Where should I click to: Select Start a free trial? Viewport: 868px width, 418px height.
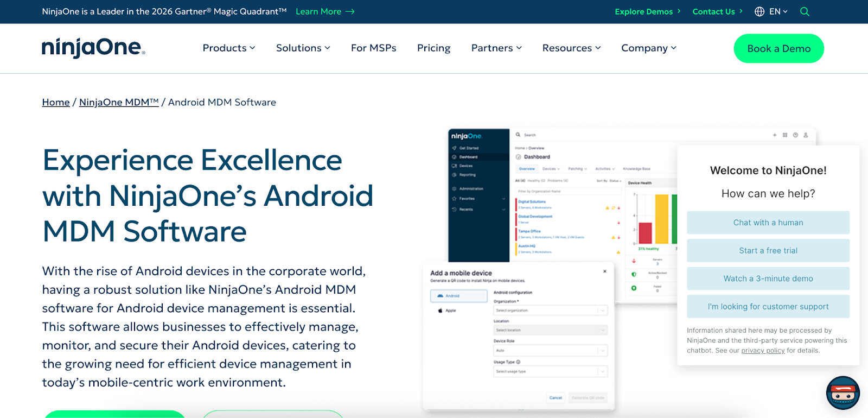768,251
